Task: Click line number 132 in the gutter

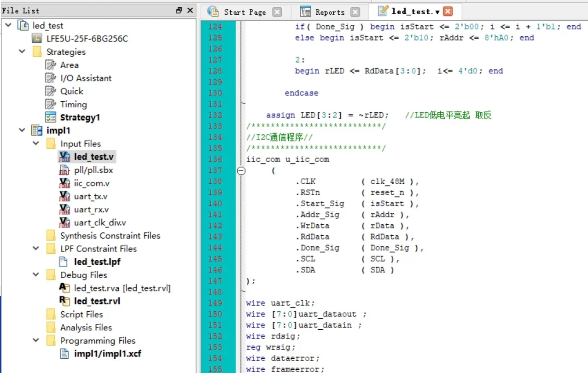Action: (x=215, y=115)
